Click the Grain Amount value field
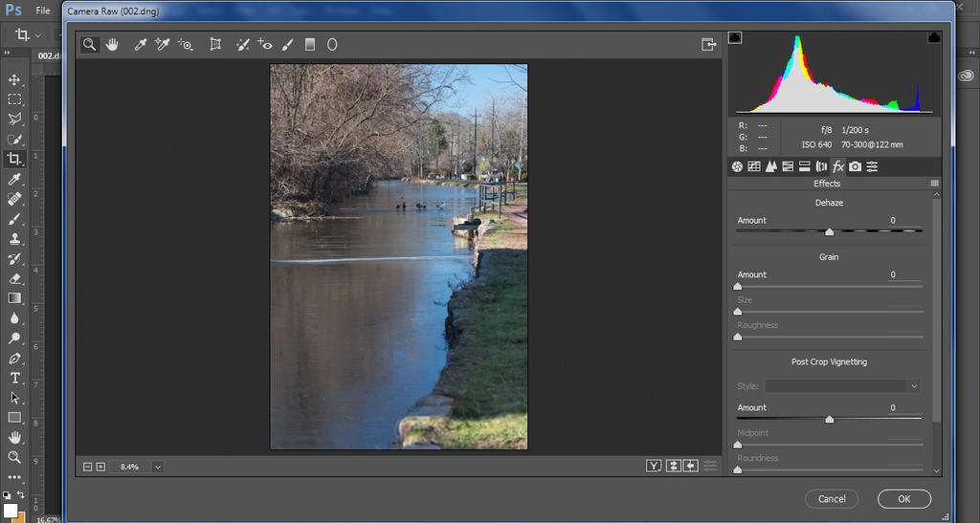This screenshot has width=980, height=523. [x=903, y=274]
